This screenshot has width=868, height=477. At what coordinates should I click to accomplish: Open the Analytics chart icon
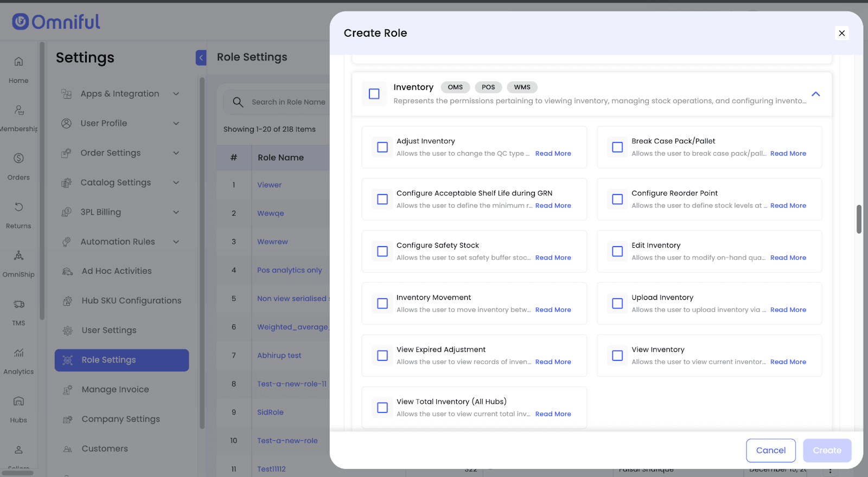tap(18, 353)
